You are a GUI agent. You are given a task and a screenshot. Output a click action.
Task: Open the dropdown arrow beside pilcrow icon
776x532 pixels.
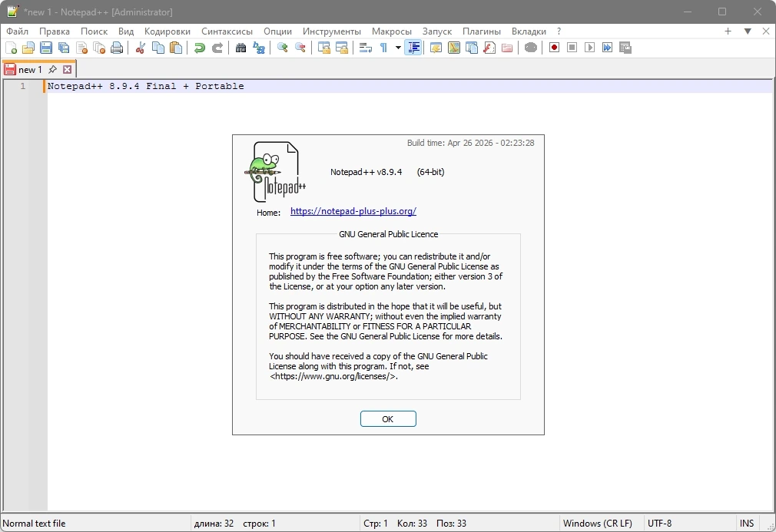(398, 48)
